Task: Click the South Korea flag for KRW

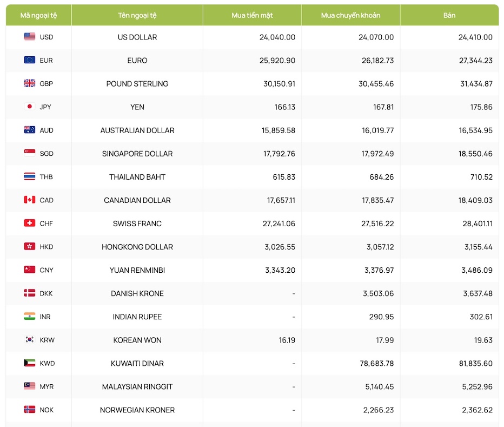Action: point(30,340)
